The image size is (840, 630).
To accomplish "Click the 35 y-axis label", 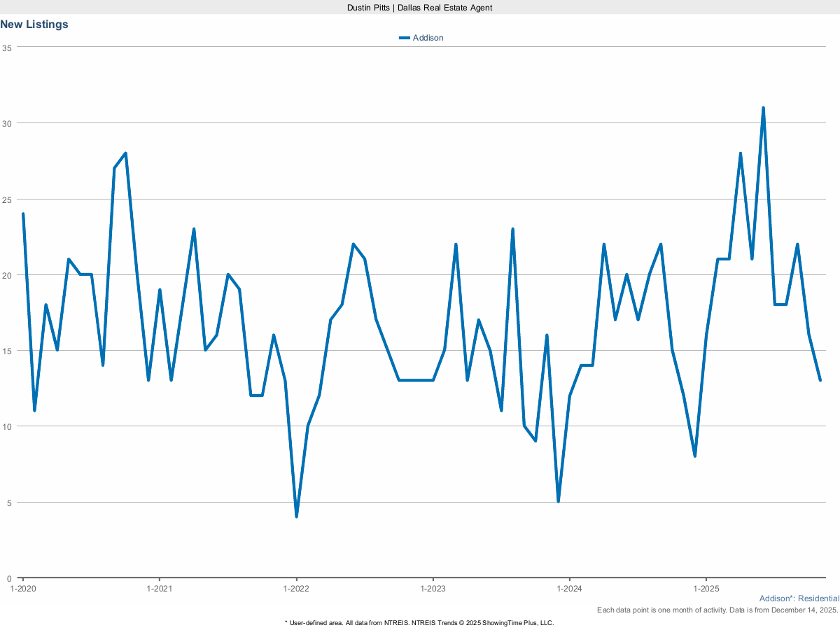I will tap(7, 48).
